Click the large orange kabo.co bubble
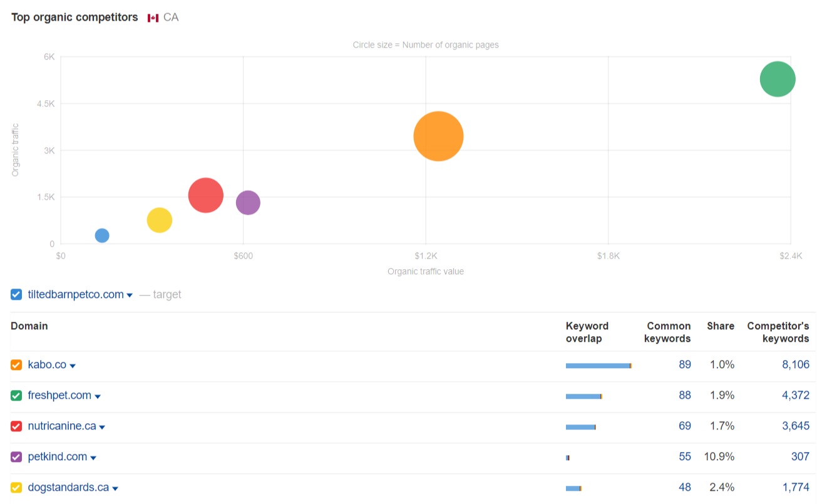This screenshot has height=504, width=827. [x=438, y=136]
